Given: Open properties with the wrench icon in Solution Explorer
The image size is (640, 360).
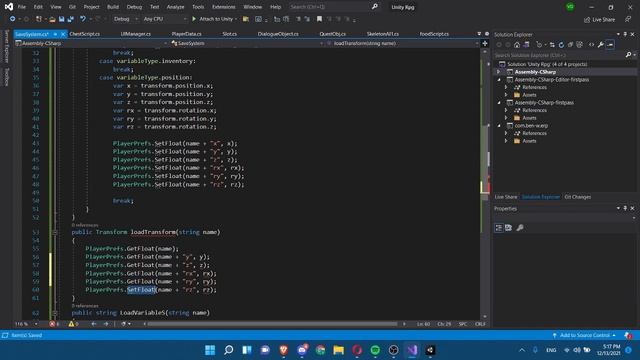Looking at the screenshot, I should (601, 44).
